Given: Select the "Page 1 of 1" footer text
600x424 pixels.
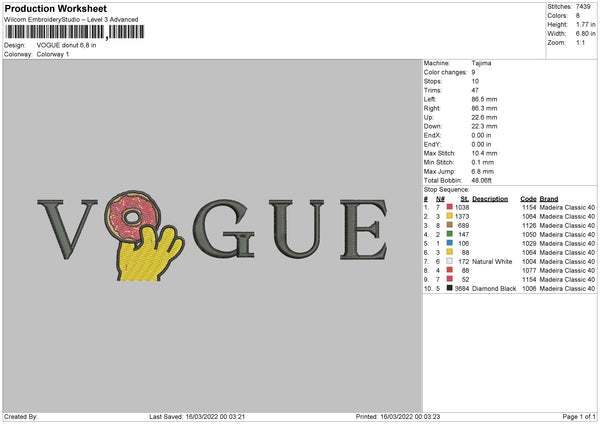Looking at the screenshot, I should (x=579, y=416).
